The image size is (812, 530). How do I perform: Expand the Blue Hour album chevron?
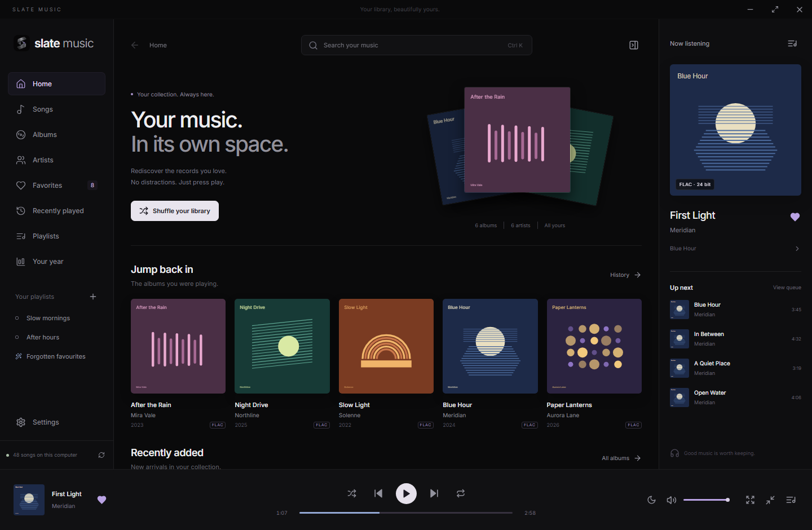[797, 249]
